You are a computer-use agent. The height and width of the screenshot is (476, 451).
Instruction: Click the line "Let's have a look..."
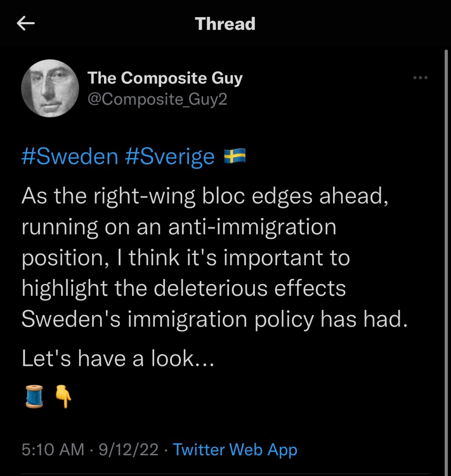(118, 359)
